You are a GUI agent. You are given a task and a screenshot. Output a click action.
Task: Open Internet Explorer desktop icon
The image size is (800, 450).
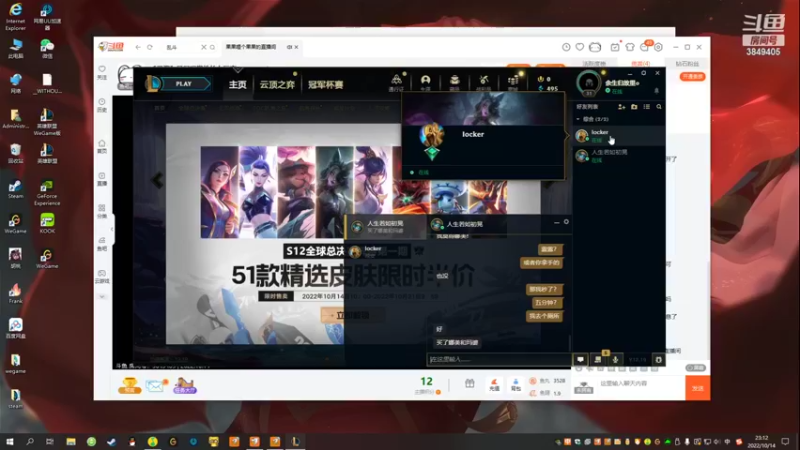(x=15, y=16)
